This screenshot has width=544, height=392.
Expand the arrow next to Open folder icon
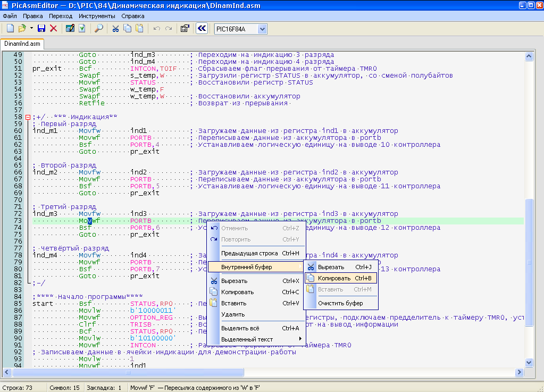coord(31,28)
